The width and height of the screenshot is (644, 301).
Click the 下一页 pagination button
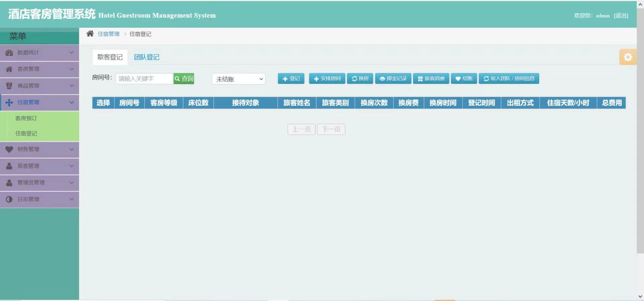[x=331, y=129]
